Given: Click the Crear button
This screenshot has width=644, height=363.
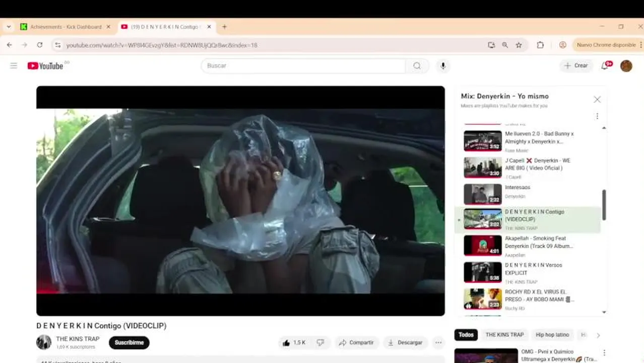Looking at the screenshot, I should [x=576, y=66].
